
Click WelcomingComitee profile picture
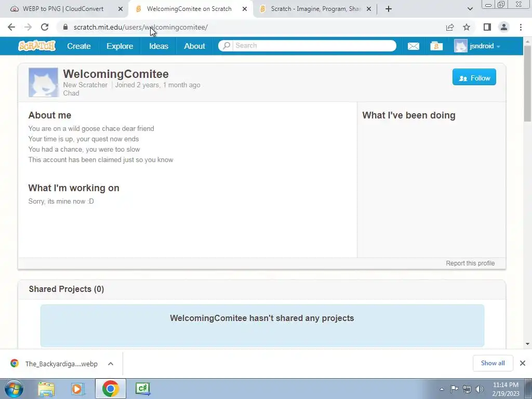tap(43, 83)
